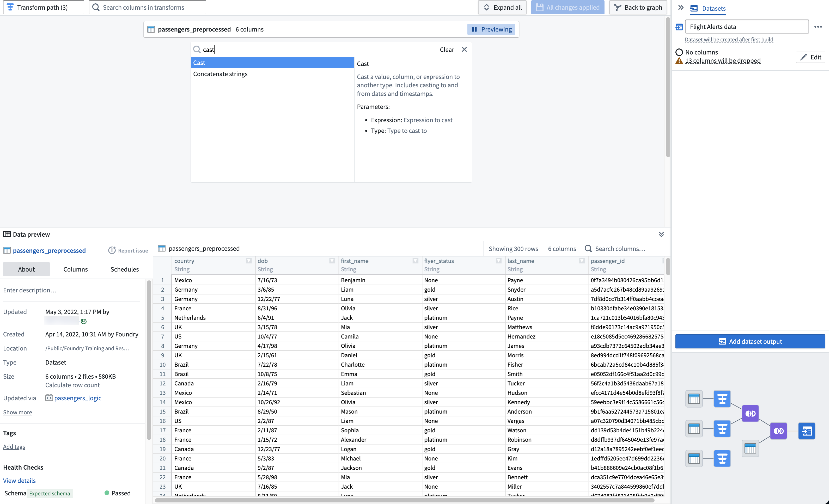Open the Schedules tab
The width and height of the screenshot is (830, 504).
[124, 269]
